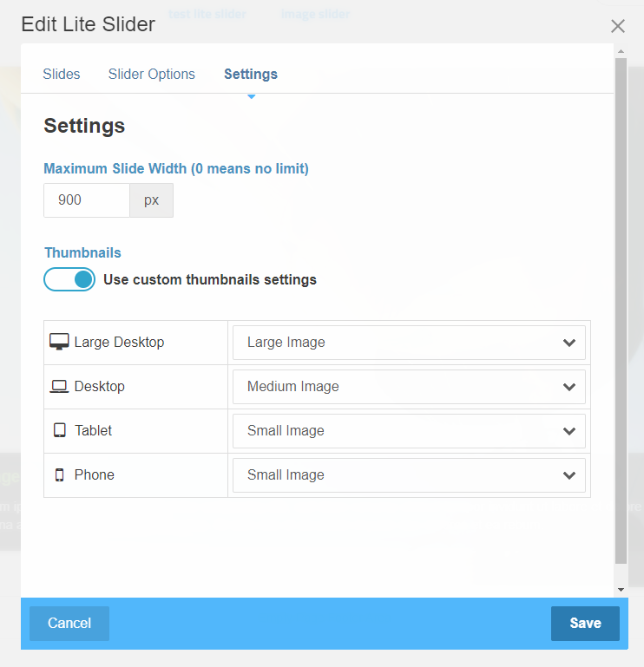Image resolution: width=644 pixels, height=667 pixels.
Task: Close the Edit Lite Slider dialog
Action: [618, 26]
